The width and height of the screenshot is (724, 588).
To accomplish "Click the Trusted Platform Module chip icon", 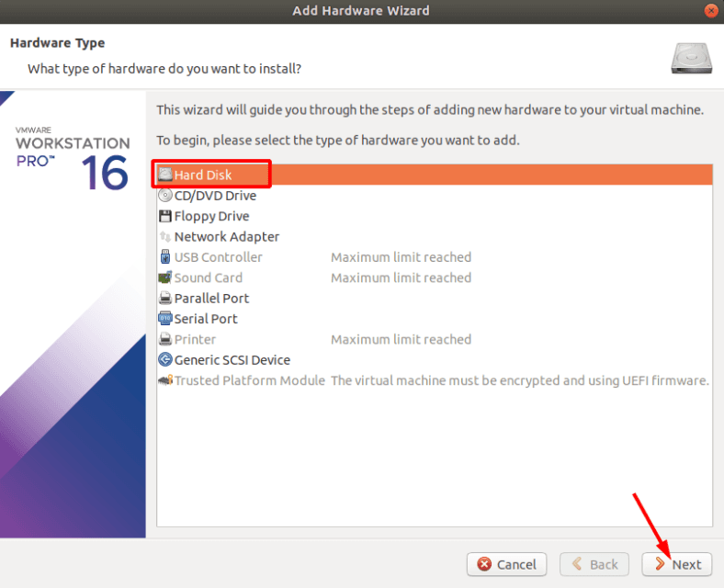I will 165,380.
